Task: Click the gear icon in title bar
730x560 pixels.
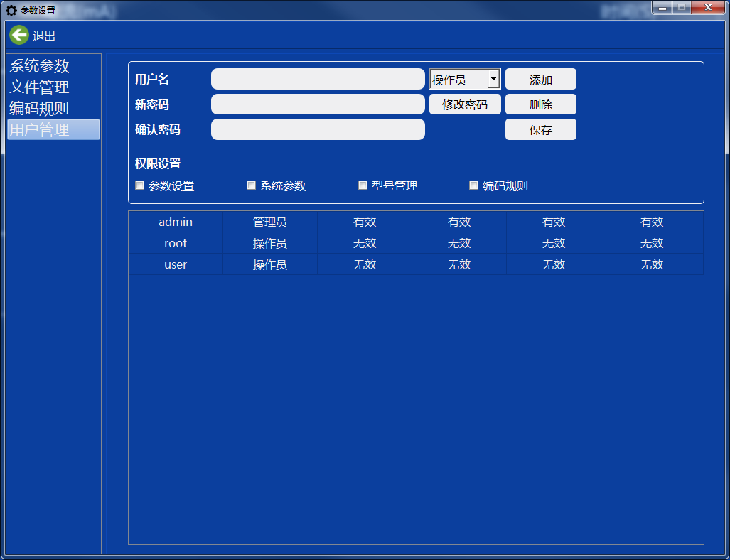Action: pos(11,10)
